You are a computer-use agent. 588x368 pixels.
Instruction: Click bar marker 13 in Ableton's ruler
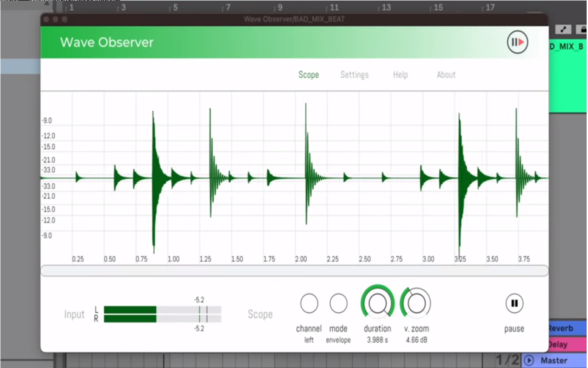pos(386,8)
